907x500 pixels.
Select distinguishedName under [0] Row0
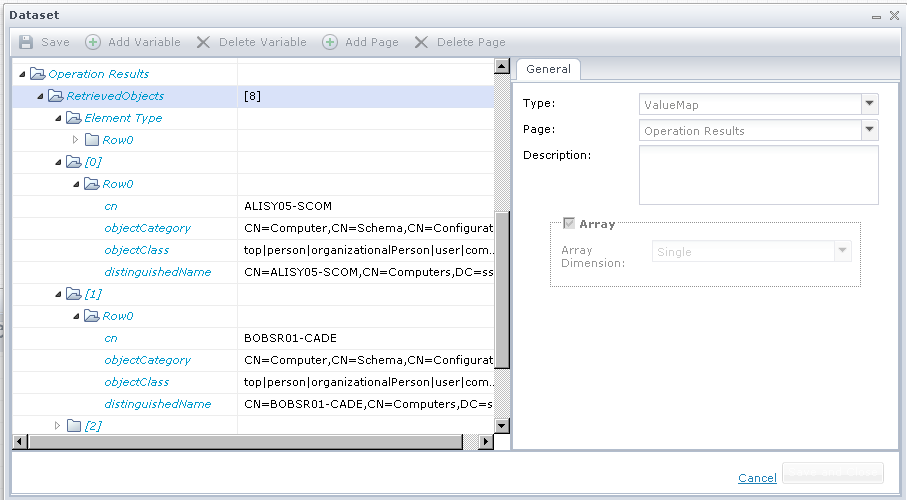[253, 273]
